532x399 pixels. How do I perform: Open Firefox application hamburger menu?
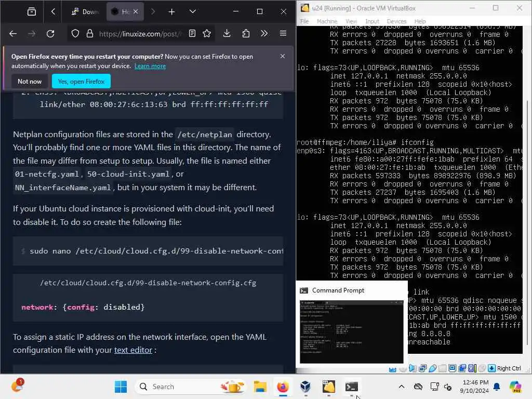click(283, 34)
